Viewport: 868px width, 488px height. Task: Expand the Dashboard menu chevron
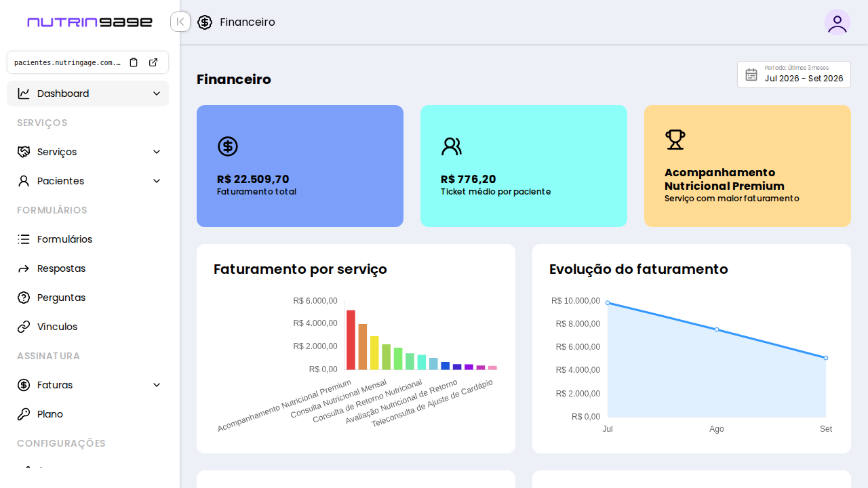[157, 94]
